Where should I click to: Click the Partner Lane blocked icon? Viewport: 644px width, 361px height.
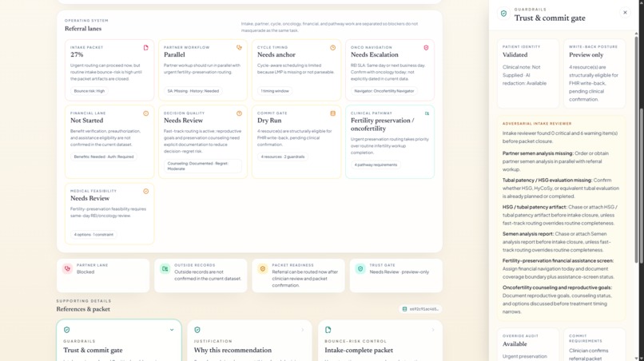[x=67, y=269]
